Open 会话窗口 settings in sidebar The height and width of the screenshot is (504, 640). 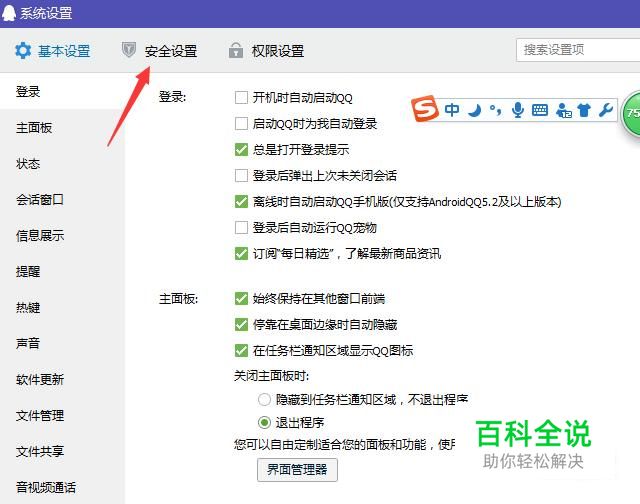tap(40, 200)
